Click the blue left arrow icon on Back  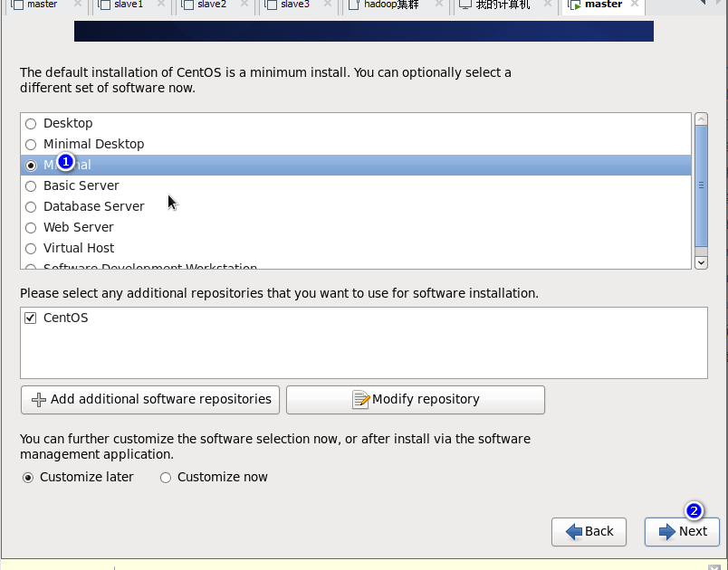point(574,531)
